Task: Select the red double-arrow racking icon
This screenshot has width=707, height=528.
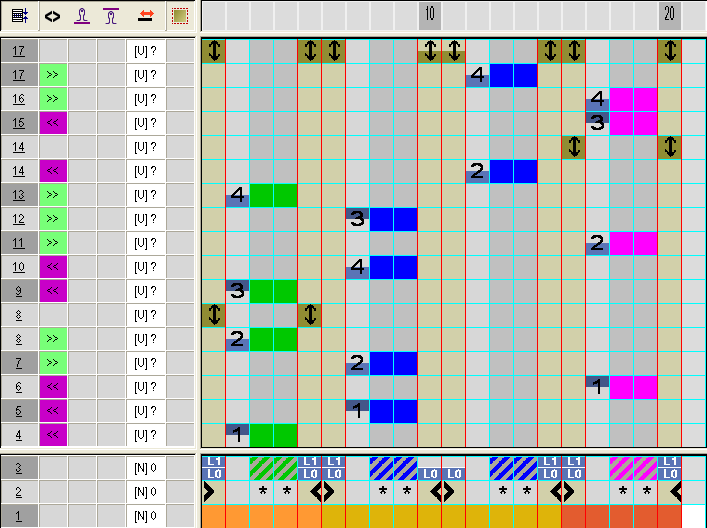Action: tap(146, 16)
